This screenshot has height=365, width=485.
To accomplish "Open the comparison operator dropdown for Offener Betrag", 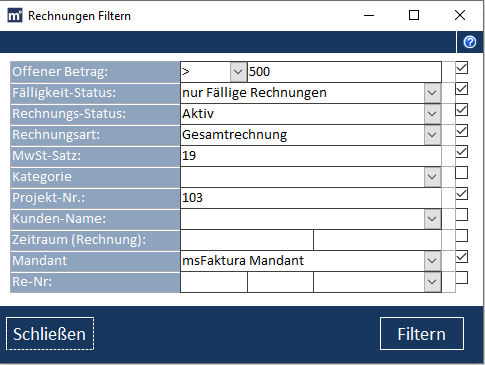I will [238, 72].
